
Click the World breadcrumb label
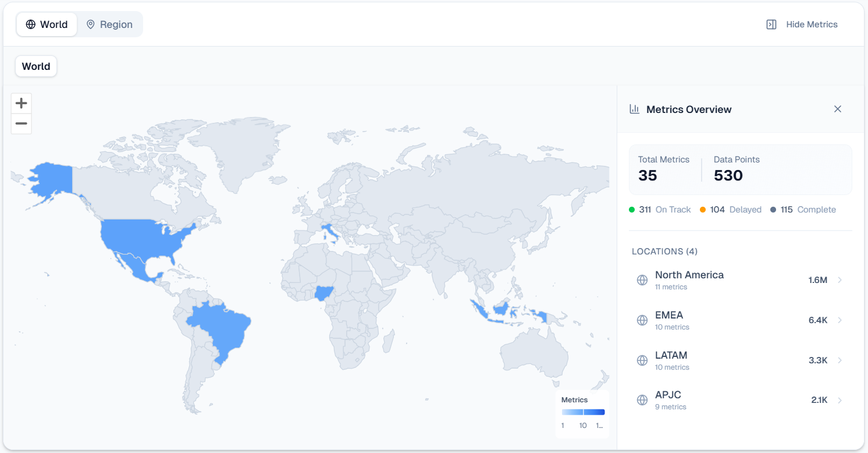(x=35, y=66)
